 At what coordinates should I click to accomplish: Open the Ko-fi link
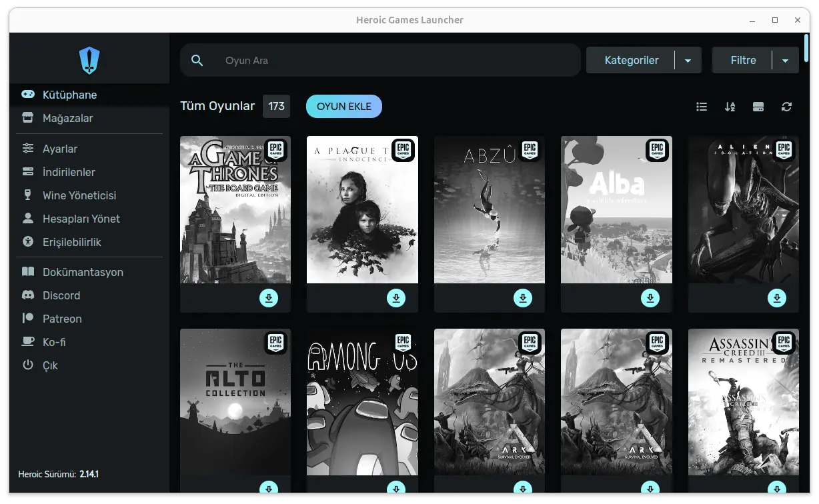[x=89, y=342]
